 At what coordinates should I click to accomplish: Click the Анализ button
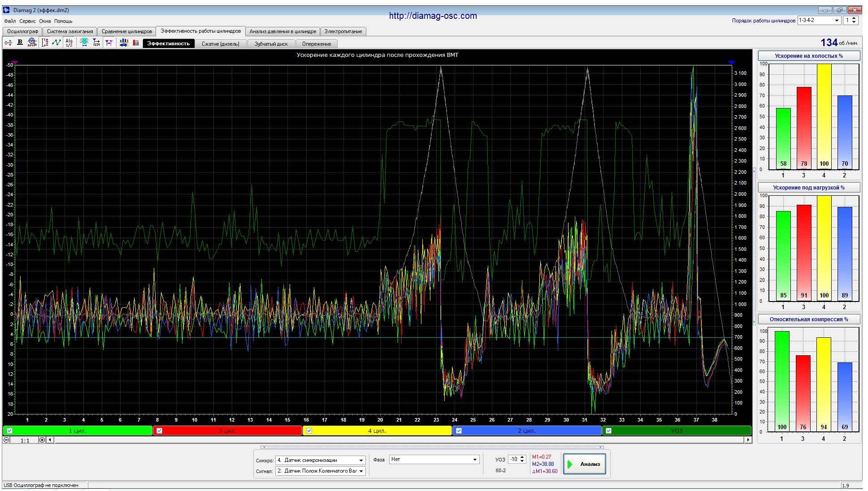pos(585,464)
